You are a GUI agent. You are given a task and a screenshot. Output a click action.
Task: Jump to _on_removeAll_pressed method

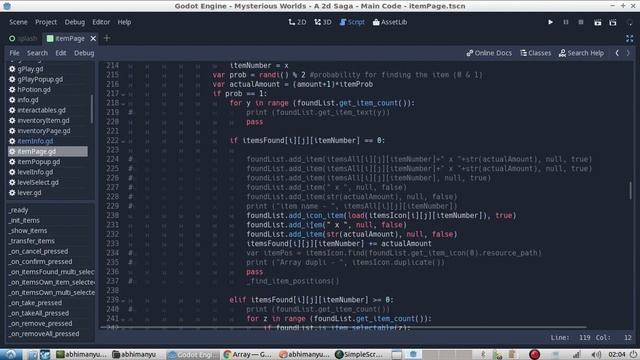point(44,334)
